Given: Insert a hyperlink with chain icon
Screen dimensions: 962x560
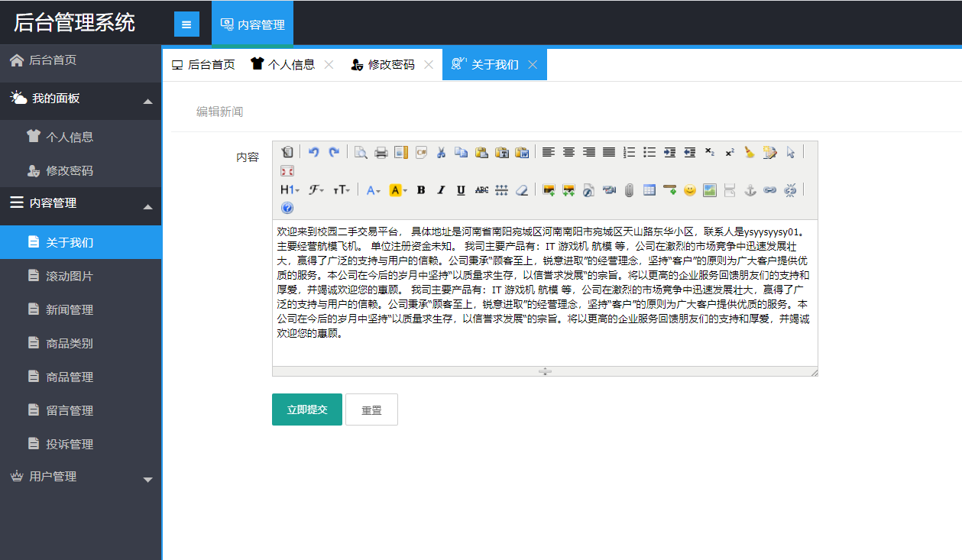Looking at the screenshot, I should [x=770, y=190].
